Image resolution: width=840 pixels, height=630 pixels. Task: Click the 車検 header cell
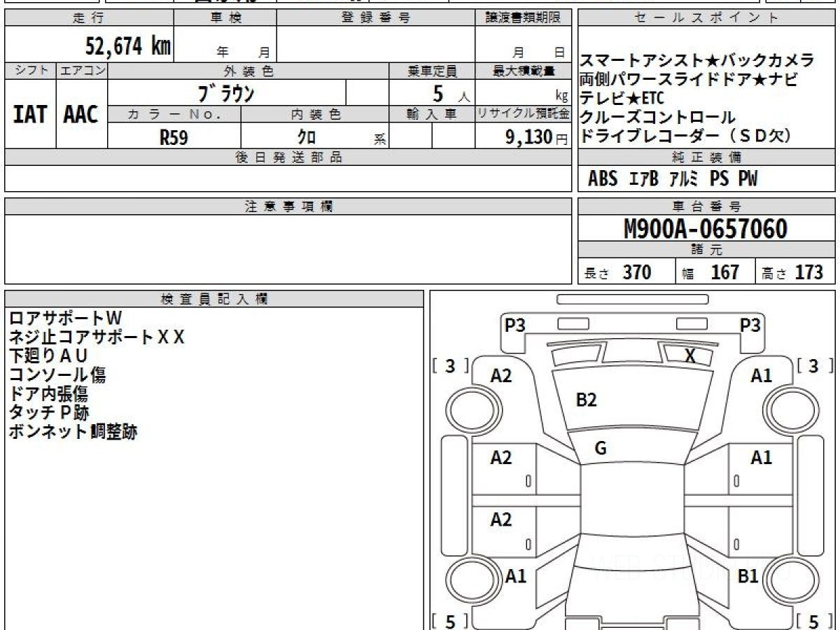[225, 18]
